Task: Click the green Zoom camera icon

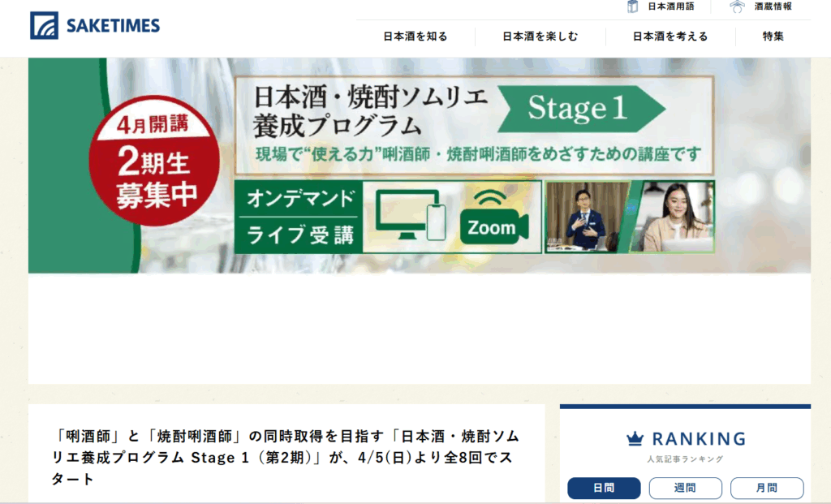Action: point(493,218)
